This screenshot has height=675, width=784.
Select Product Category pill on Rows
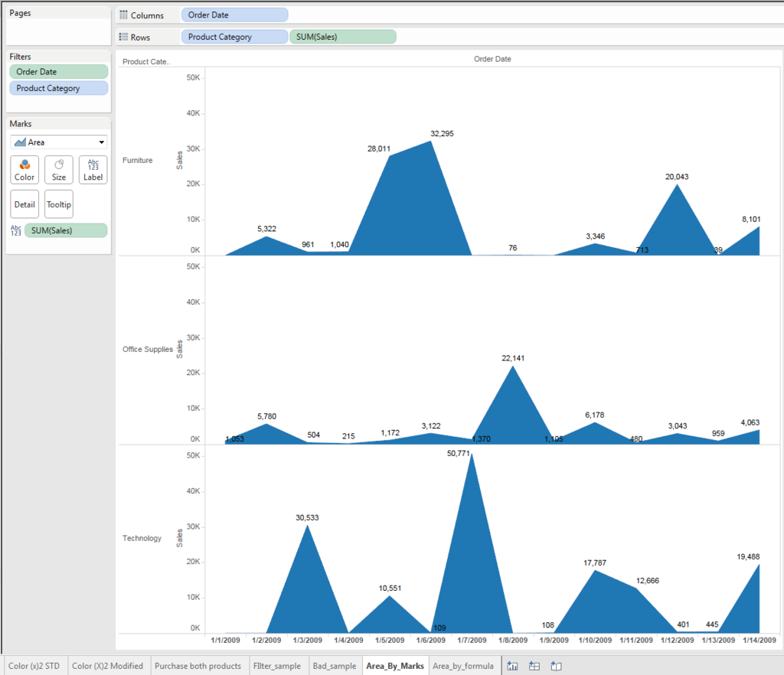pos(234,37)
